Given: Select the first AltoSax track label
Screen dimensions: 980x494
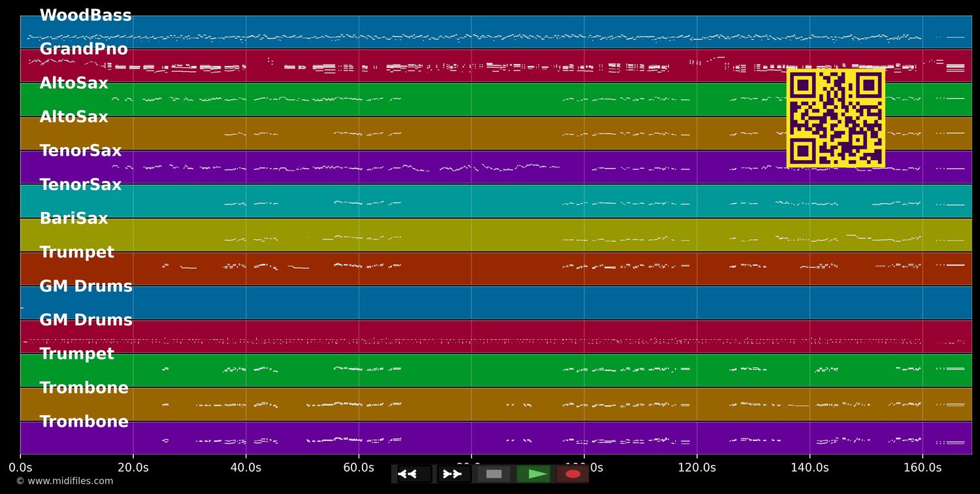Looking at the screenshot, I should tap(74, 84).
